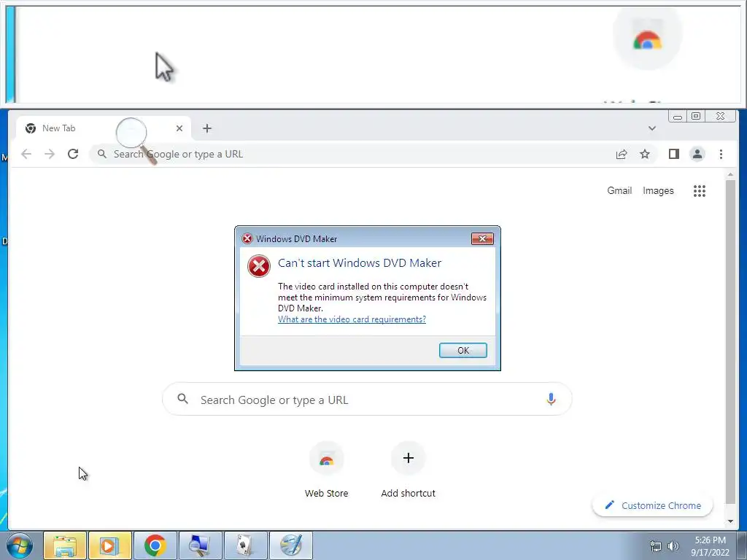Open the Gmail link
This screenshot has height=560, width=747.
pos(619,190)
